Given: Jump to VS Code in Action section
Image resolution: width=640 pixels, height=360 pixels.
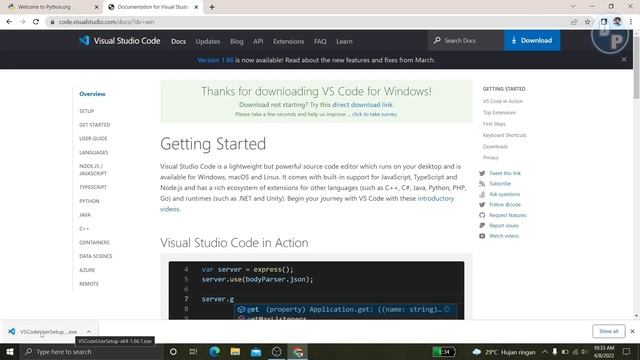Looking at the screenshot, I should click(x=502, y=101).
